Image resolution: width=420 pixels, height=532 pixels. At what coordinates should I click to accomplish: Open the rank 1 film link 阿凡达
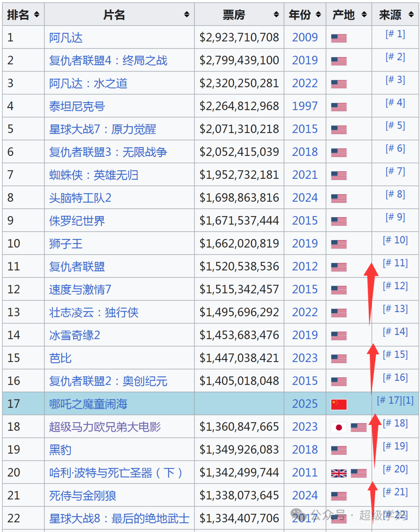[x=66, y=38]
